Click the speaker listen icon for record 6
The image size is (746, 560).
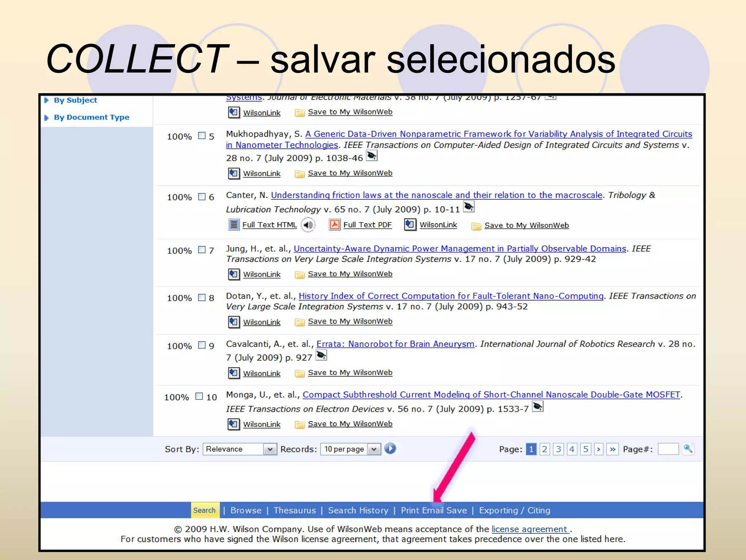point(308,225)
